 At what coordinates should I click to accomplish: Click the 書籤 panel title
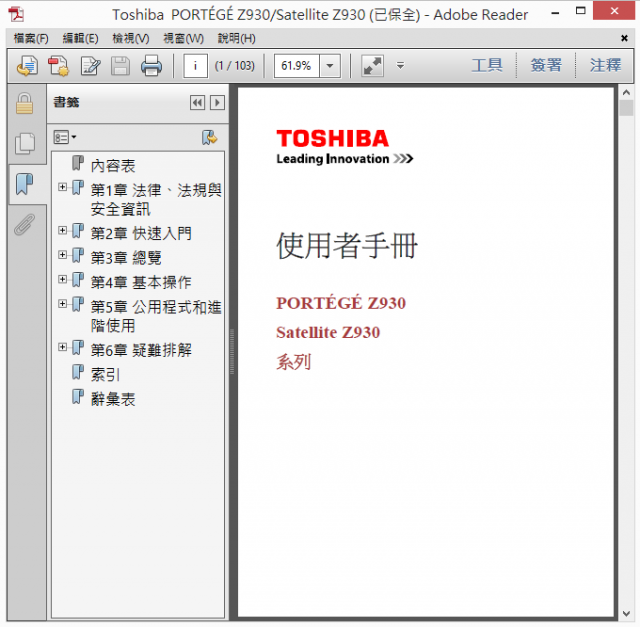pos(66,102)
